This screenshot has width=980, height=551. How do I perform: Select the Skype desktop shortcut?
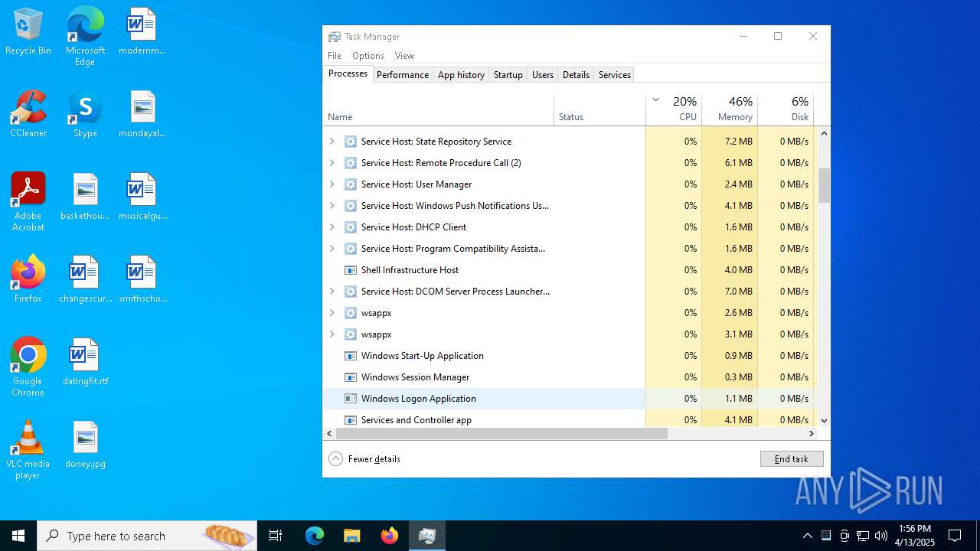pyautogui.click(x=85, y=114)
